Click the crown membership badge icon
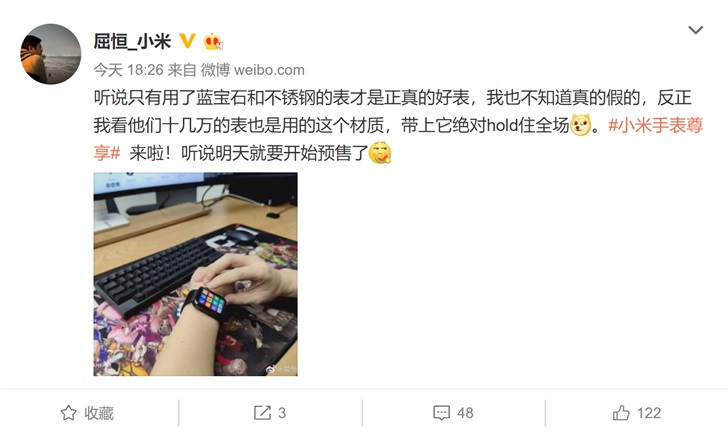 pos(213,41)
